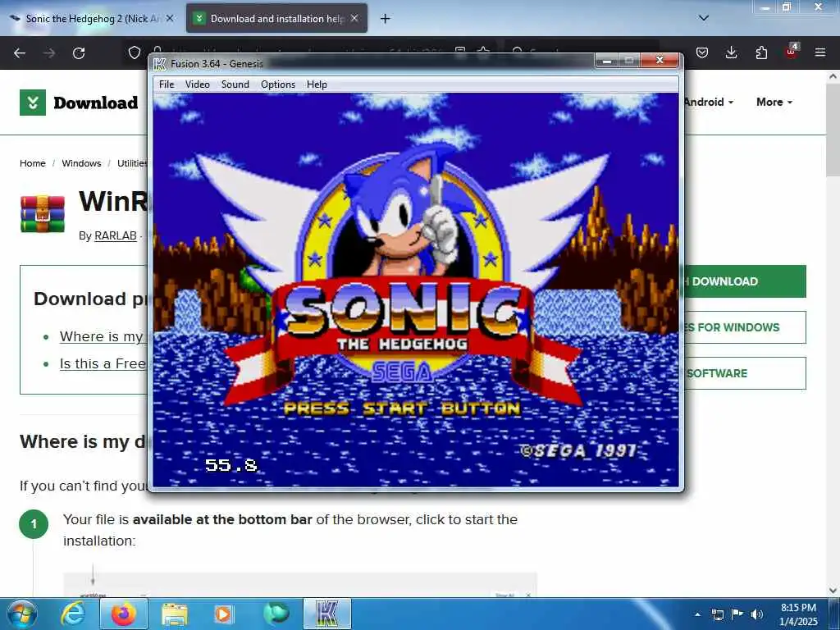Open the Pocket save icon
This screenshot has height=630, width=840.
tap(702, 52)
